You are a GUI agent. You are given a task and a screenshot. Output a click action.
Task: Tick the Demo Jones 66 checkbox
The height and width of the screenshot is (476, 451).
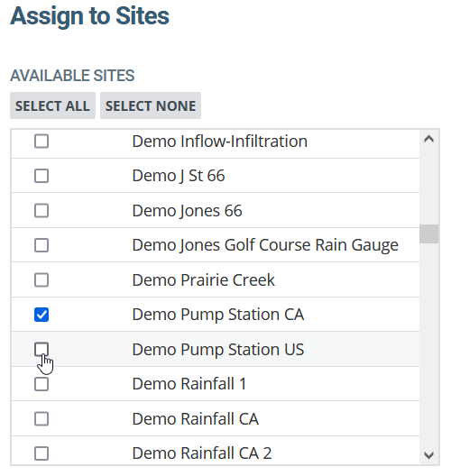click(41, 211)
